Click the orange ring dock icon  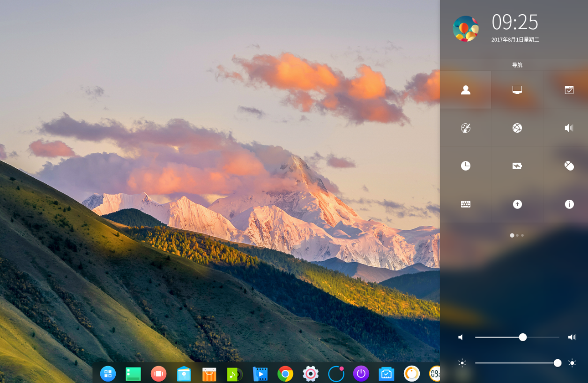tap(412, 374)
